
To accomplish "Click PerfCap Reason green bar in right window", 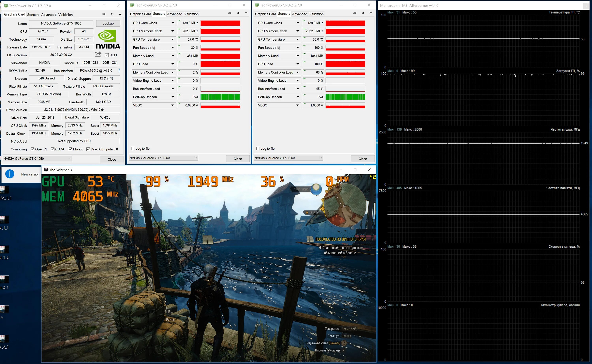I will pyautogui.click(x=345, y=97).
